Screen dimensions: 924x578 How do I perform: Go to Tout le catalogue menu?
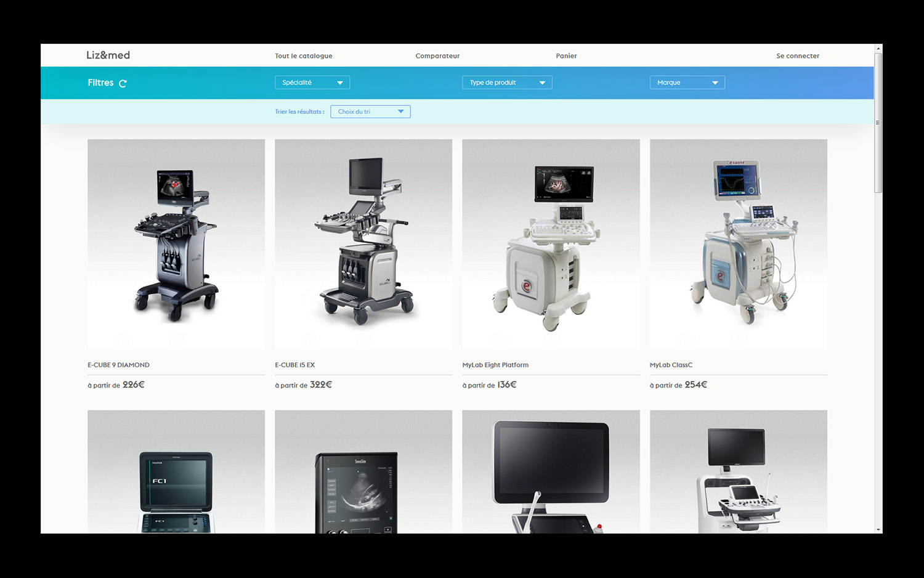(x=303, y=56)
